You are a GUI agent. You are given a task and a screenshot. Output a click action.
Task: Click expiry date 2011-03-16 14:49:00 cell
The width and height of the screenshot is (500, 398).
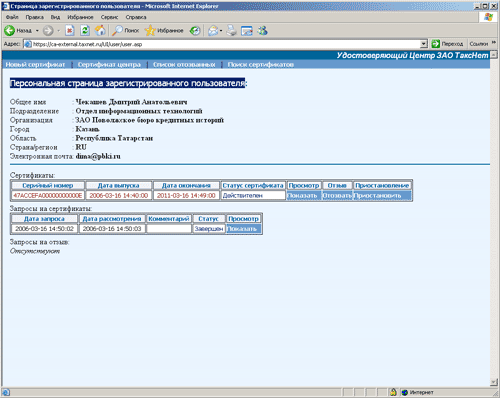click(x=186, y=196)
